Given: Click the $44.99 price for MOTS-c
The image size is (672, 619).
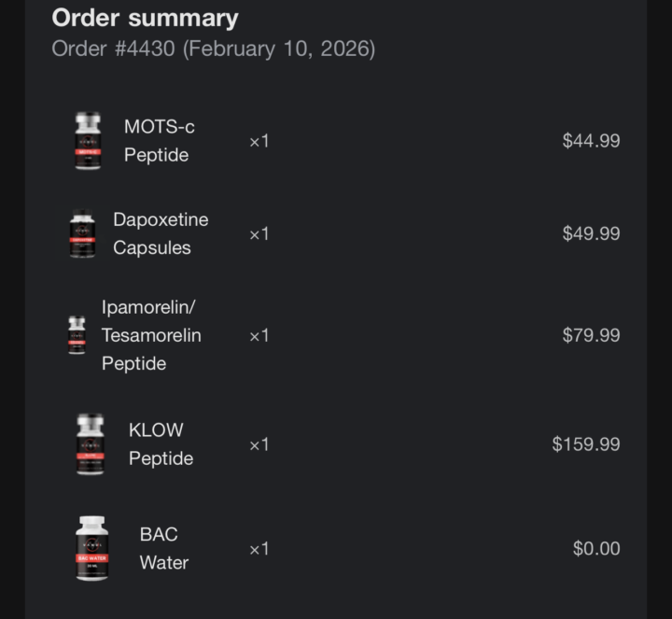Looking at the screenshot, I should [591, 141].
